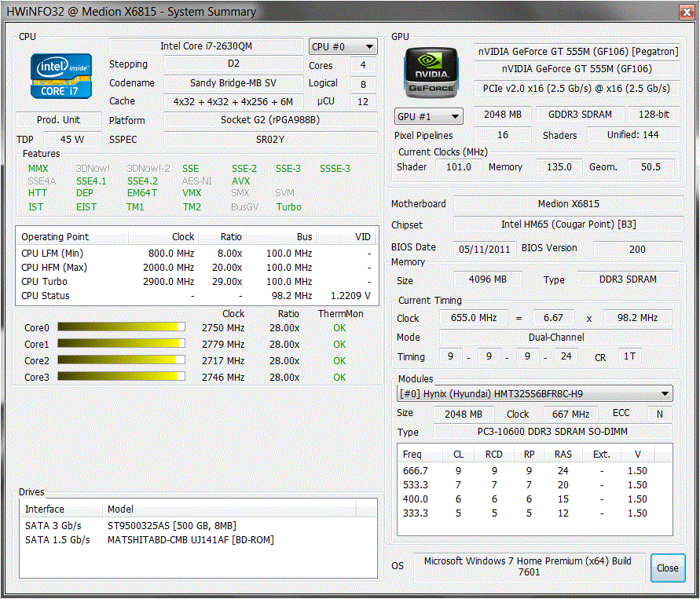Screen dimensions: 700x599
Task: Click the Freq column header
Action: pos(420,454)
